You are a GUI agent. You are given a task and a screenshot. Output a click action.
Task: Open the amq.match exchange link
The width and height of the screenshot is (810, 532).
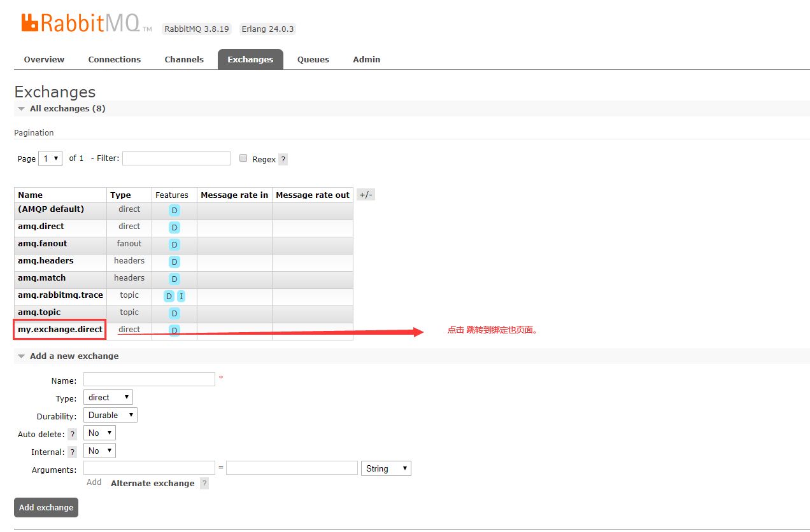click(x=41, y=278)
